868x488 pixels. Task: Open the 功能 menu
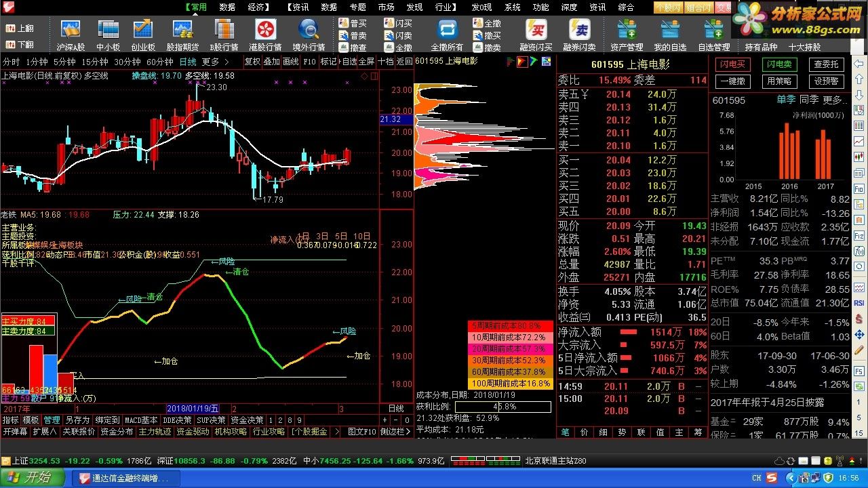coord(540,7)
